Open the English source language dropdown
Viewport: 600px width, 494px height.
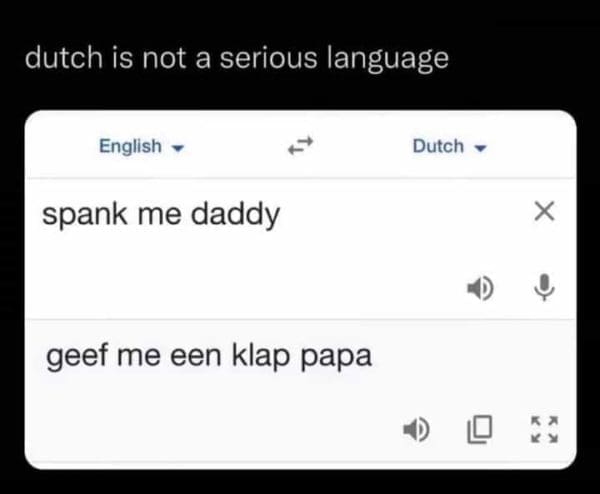(x=139, y=147)
